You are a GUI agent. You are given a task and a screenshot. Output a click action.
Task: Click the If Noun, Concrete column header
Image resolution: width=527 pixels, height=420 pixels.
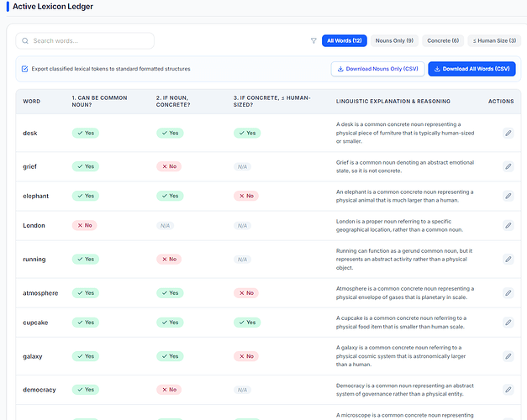click(x=173, y=102)
